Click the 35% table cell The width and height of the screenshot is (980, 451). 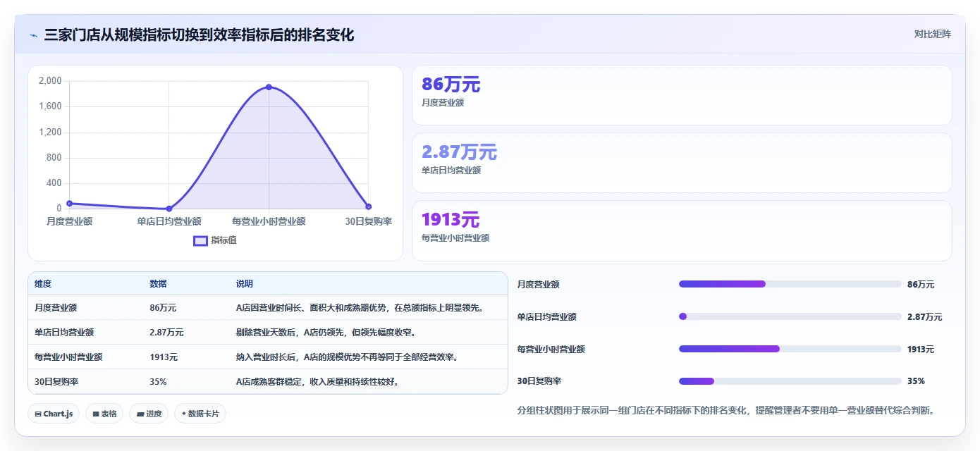(158, 382)
